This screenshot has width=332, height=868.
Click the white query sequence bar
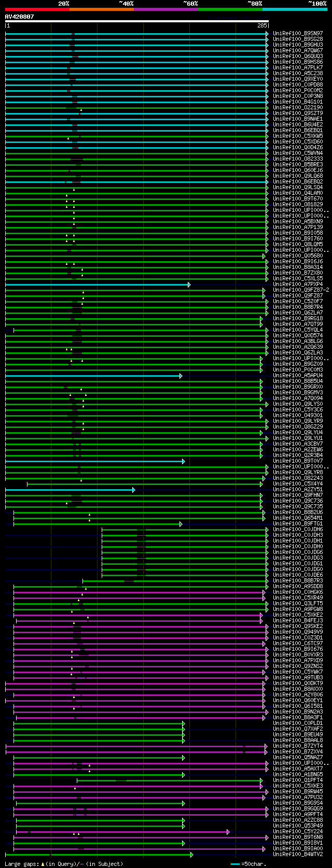point(137,22)
